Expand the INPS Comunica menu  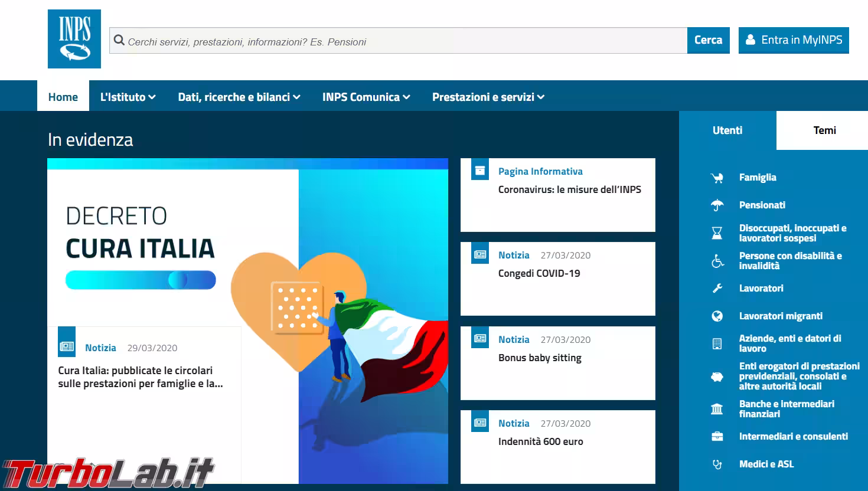[366, 97]
